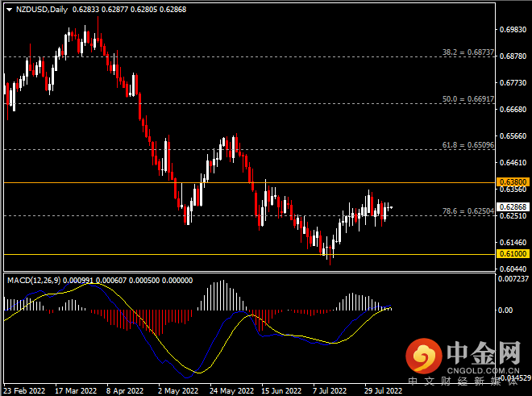Click the 0.69830 price axis label
532x396 pixels.
click(513, 30)
